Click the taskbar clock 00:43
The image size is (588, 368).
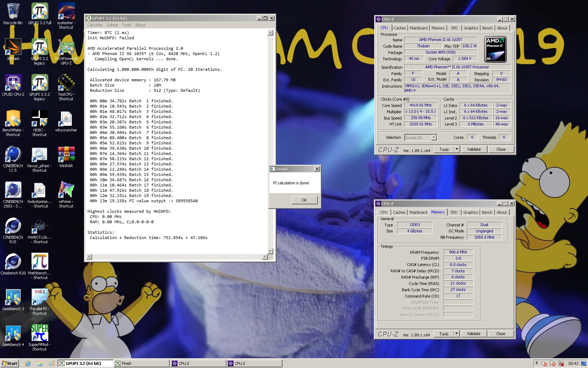(573, 363)
